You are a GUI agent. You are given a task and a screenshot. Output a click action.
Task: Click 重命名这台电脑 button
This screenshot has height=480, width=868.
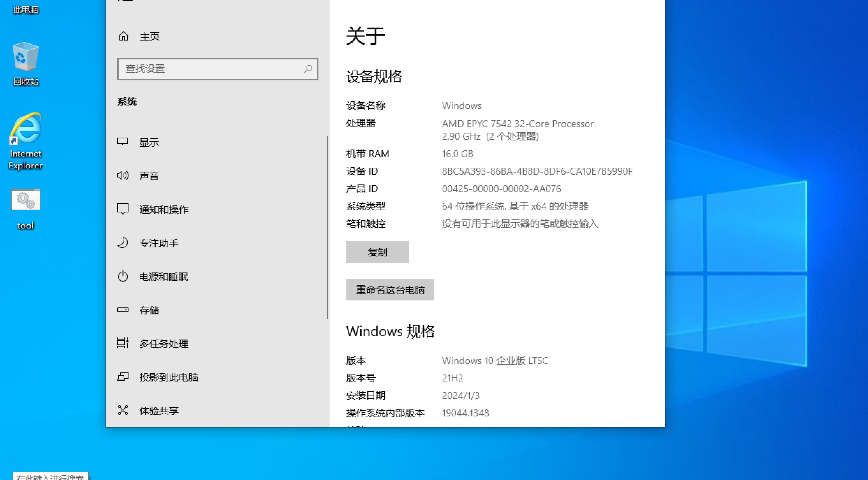(x=390, y=290)
